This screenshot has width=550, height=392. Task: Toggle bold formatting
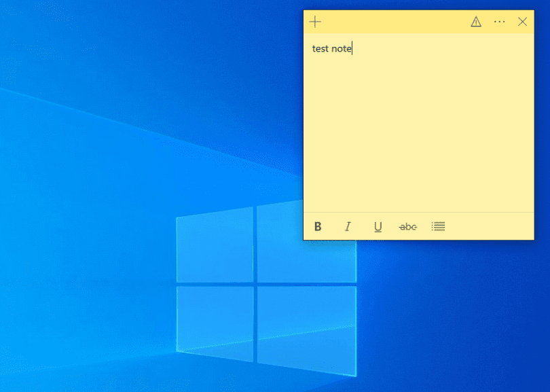pyautogui.click(x=318, y=227)
